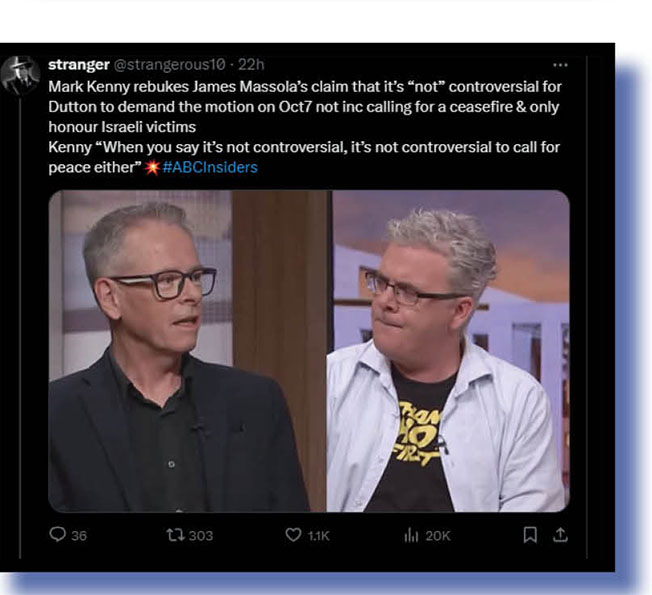Click the tweet text starting Mark Kenny

tap(305, 127)
